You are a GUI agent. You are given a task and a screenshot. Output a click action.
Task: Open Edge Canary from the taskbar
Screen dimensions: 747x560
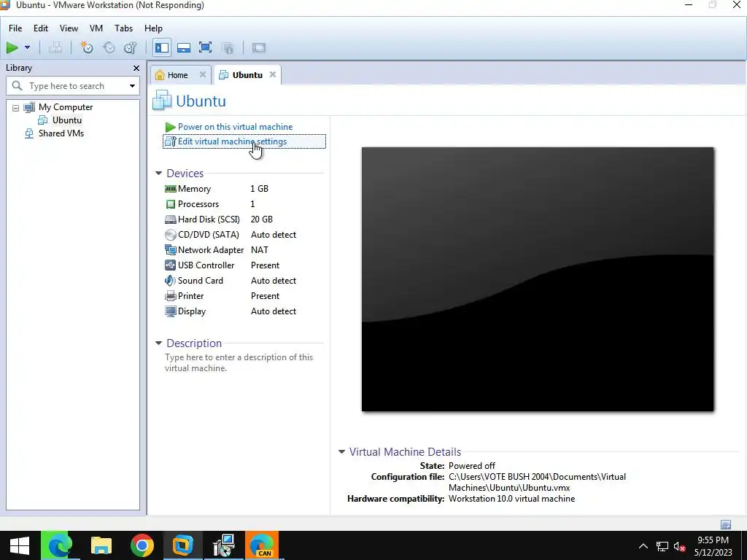262,545
